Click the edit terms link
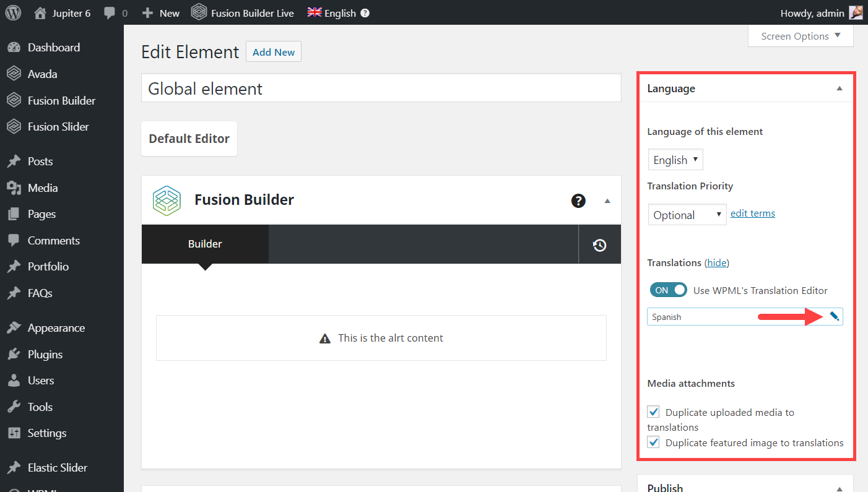Screen dimensions: 868x492 [753, 213]
